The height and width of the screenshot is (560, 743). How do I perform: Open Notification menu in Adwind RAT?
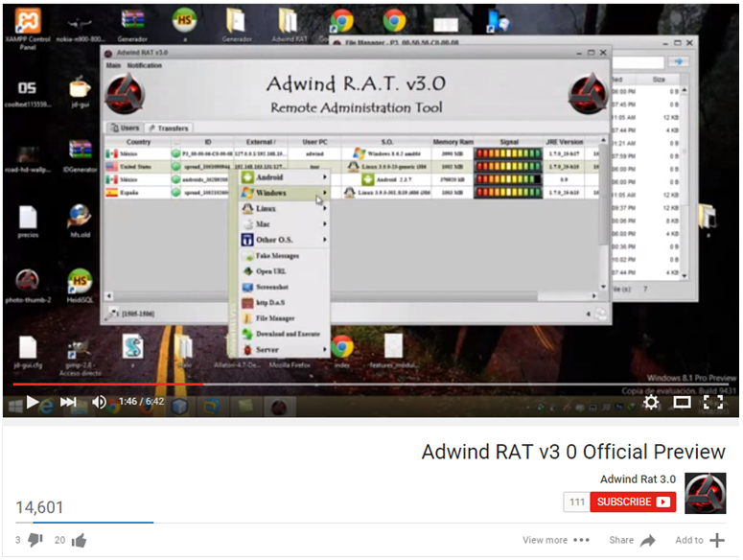145,65
